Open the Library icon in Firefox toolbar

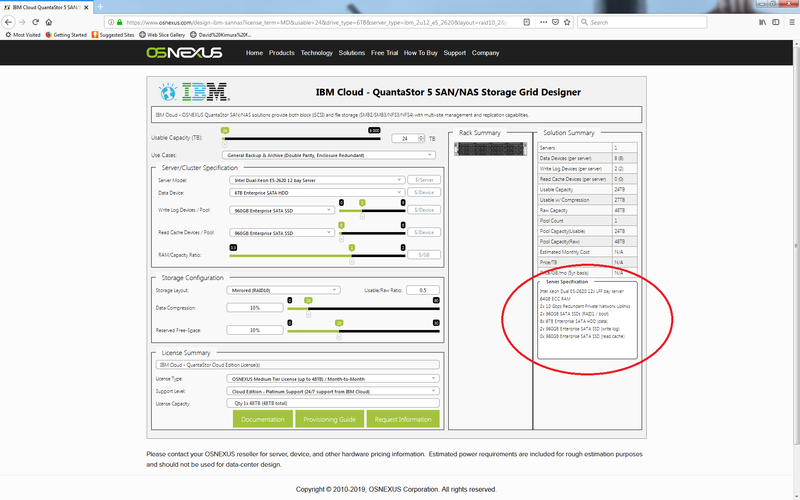point(762,22)
